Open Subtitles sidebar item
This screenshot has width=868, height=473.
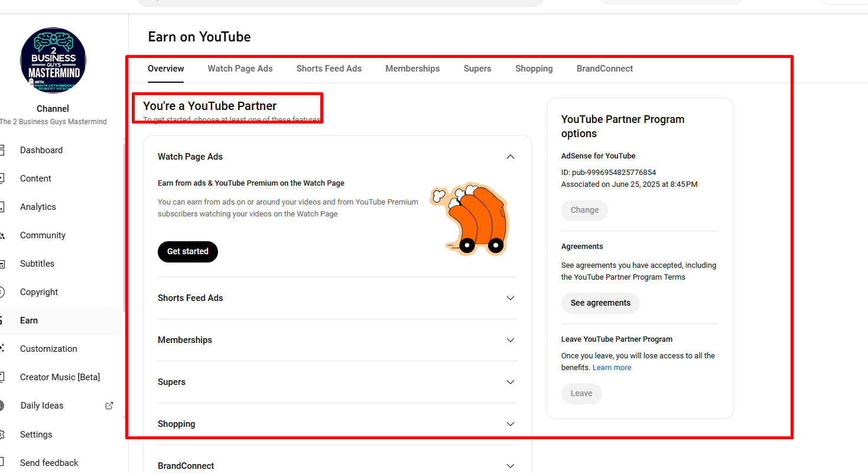37,264
